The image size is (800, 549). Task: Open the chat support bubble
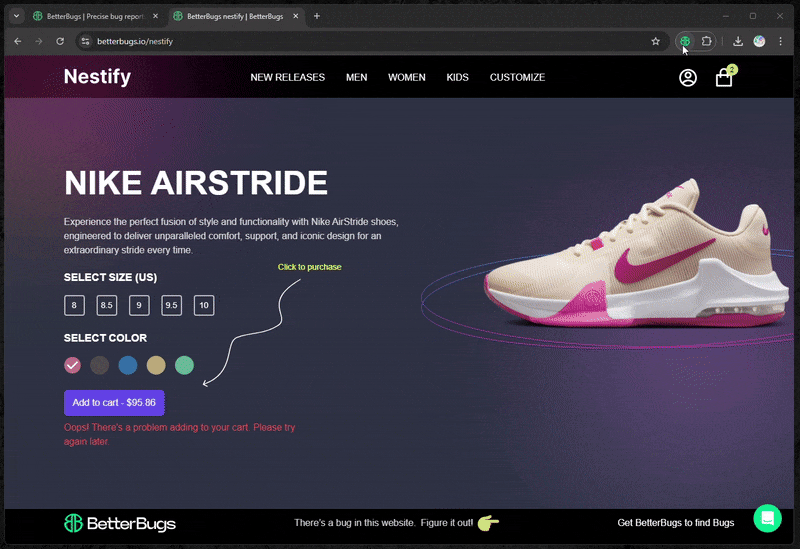click(767, 518)
